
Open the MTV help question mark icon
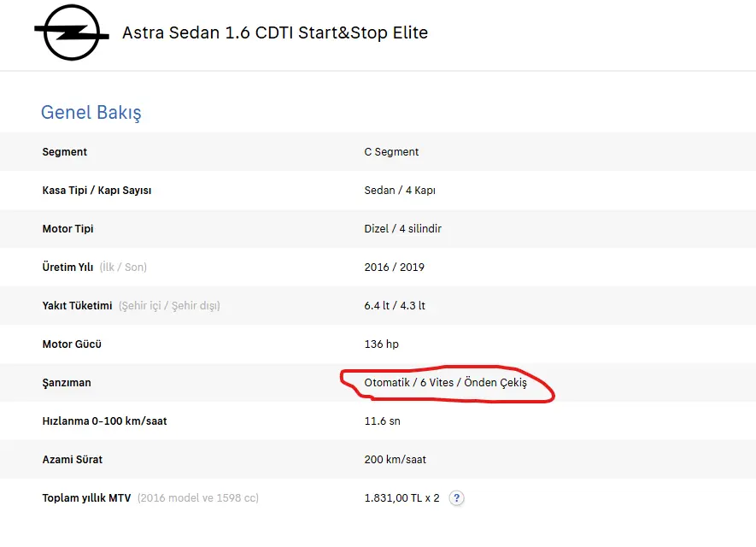tap(456, 497)
